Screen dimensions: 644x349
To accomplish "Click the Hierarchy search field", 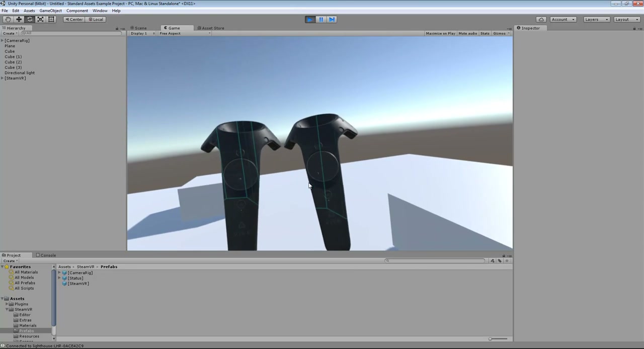I will [70, 33].
